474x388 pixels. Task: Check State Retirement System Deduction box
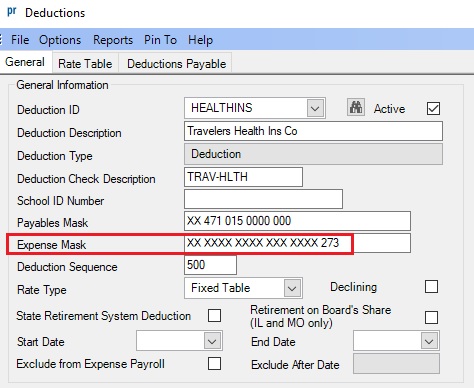click(x=214, y=315)
